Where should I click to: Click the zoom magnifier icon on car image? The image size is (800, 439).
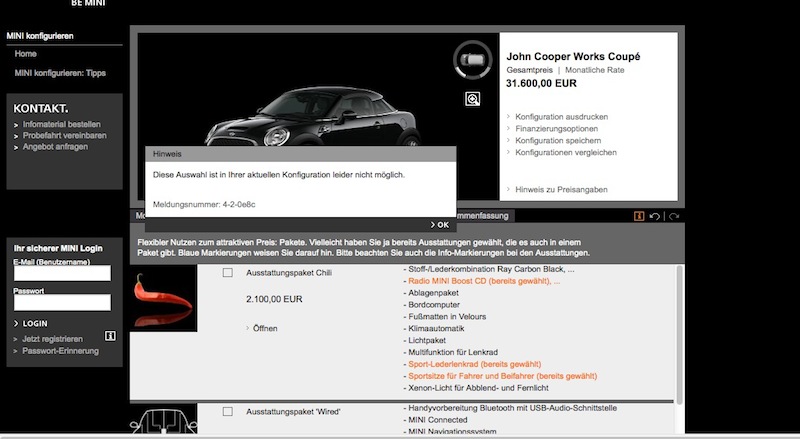pos(472,98)
